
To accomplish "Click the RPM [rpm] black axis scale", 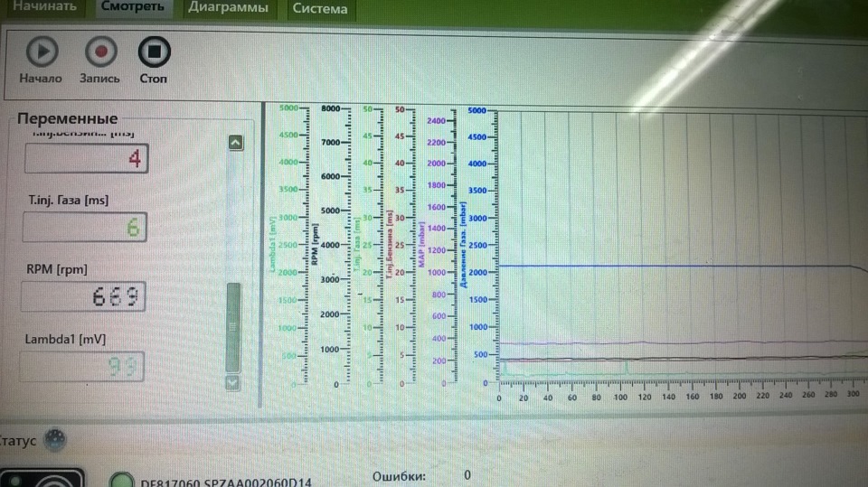I will [332, 246].
